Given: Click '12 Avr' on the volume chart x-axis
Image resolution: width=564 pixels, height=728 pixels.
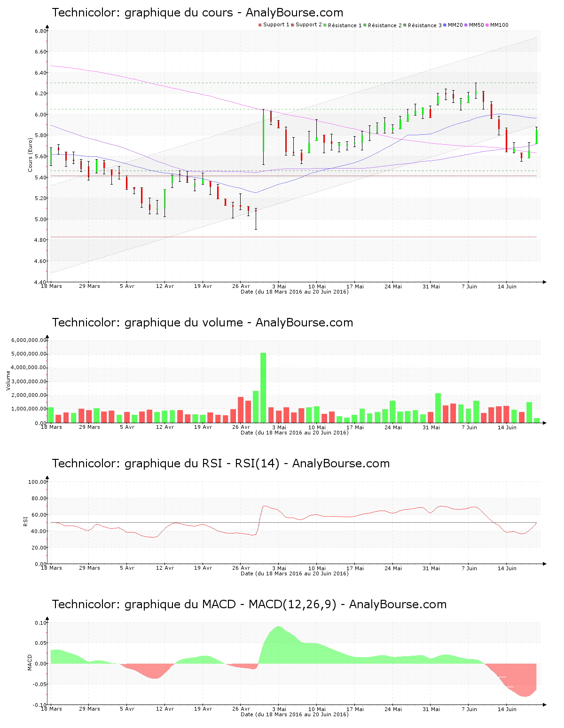Looking at the screenshot, I should coord(165,427).
